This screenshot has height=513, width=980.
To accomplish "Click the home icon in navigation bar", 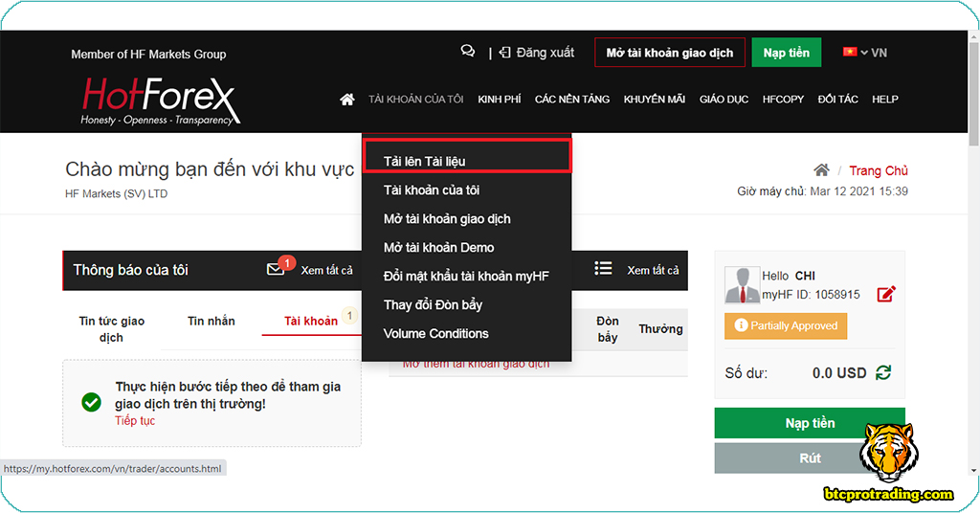I will pos(347,100).
